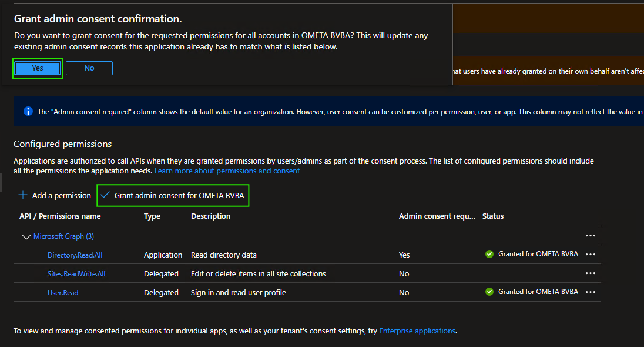Open the Microsoft Graph (3) link
The height and width of the screenshot is (347, 644).
(x=63, y=236)
